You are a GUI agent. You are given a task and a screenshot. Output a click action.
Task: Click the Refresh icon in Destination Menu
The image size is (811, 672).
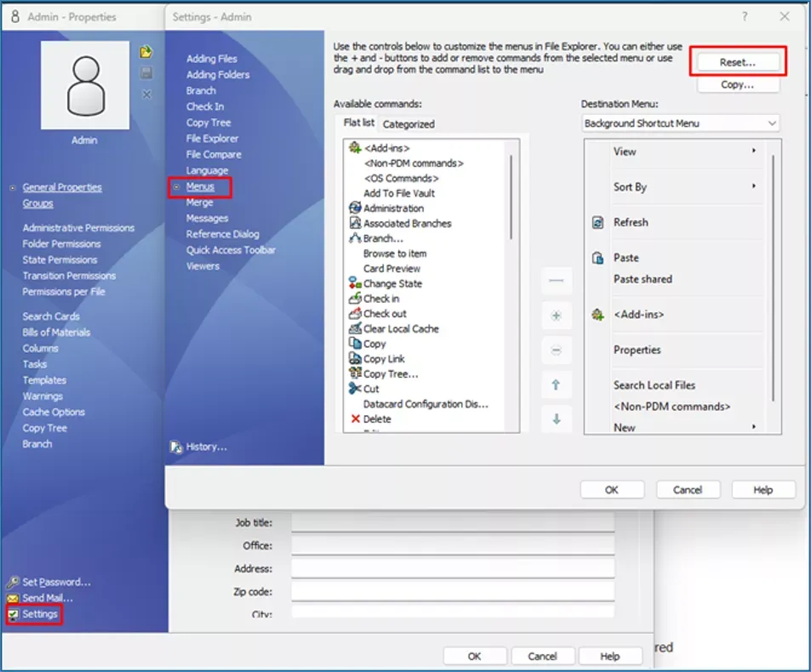click(597, 222)
